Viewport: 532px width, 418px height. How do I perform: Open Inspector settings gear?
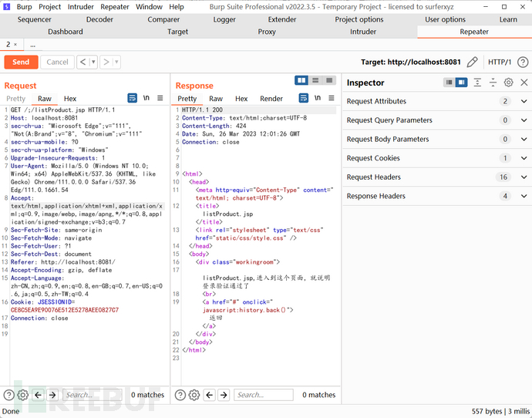click(x=508, y=82)
